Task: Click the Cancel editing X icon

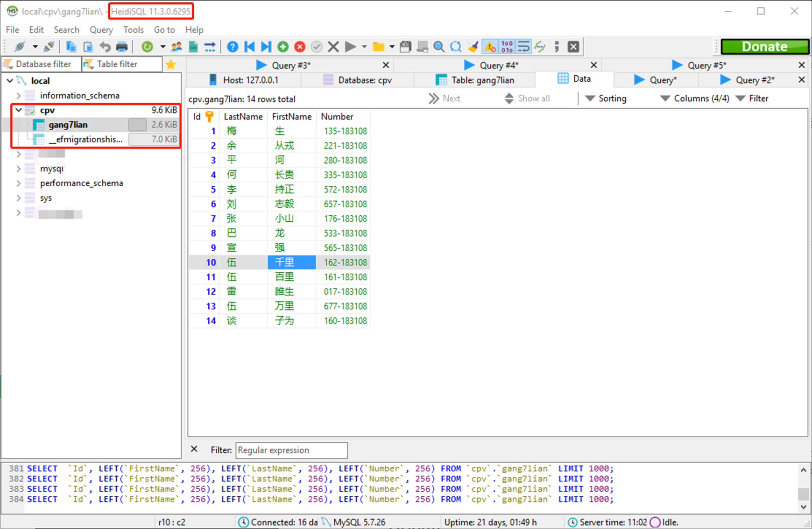Action: tap(333, 47)
